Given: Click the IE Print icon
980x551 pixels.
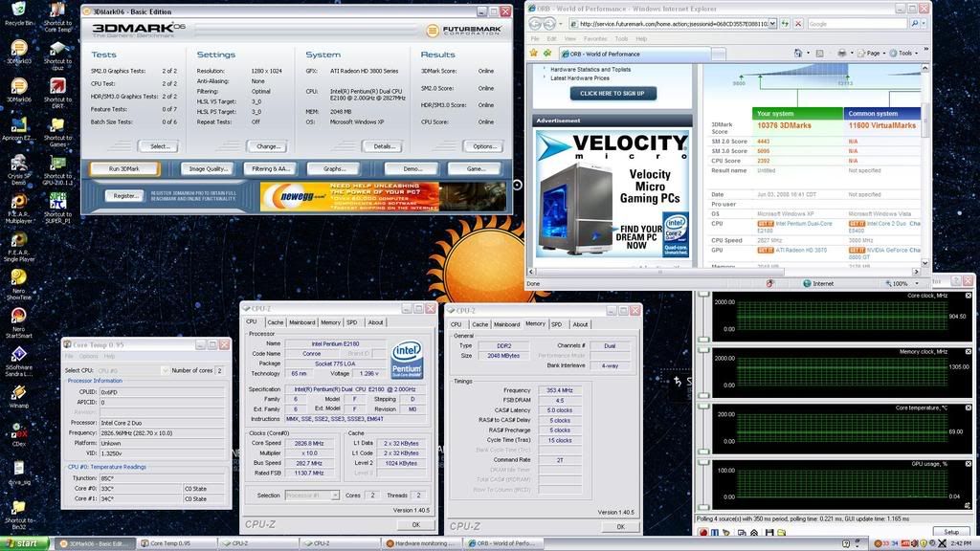Looking at the screenshot, I should pyautogui.click(x=842, y=54).
